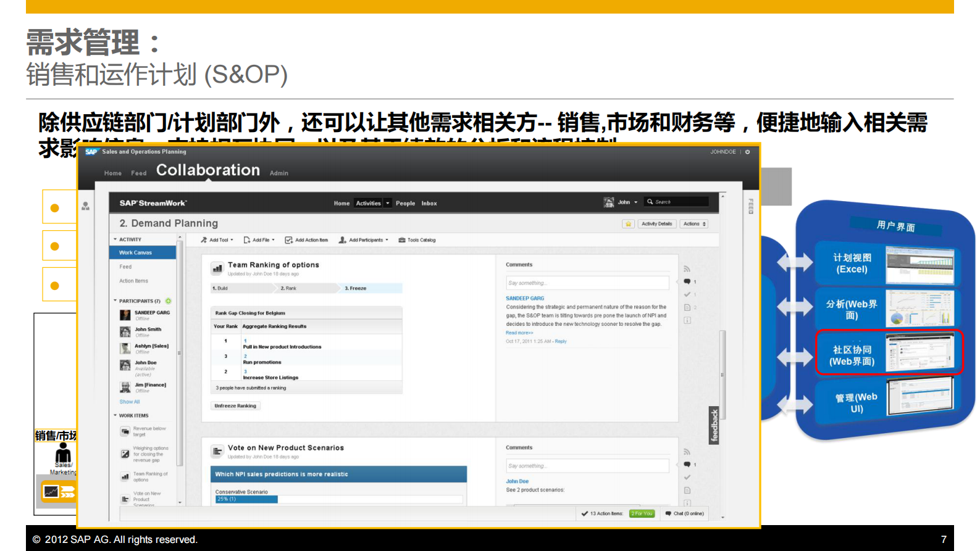Open the Admin tab

[279, 173]
